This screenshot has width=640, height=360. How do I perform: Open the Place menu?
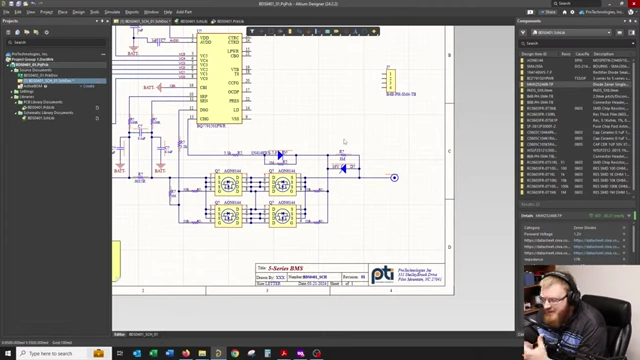tap(62, 12)
